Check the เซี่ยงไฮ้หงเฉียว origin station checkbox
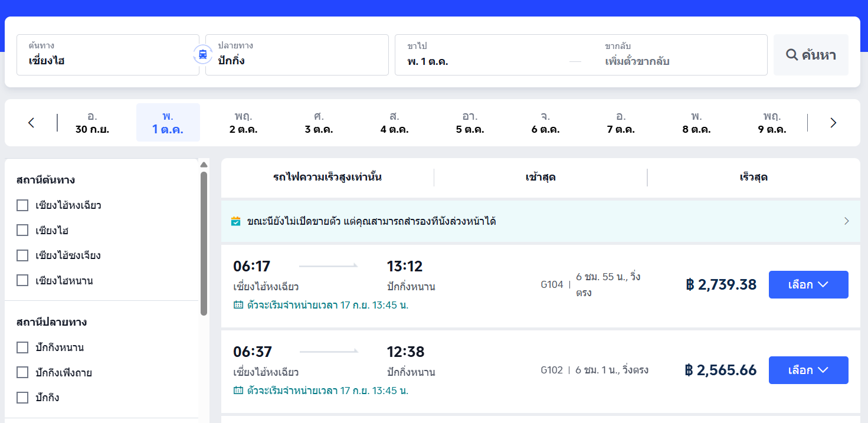 click(x=22, y=205)
